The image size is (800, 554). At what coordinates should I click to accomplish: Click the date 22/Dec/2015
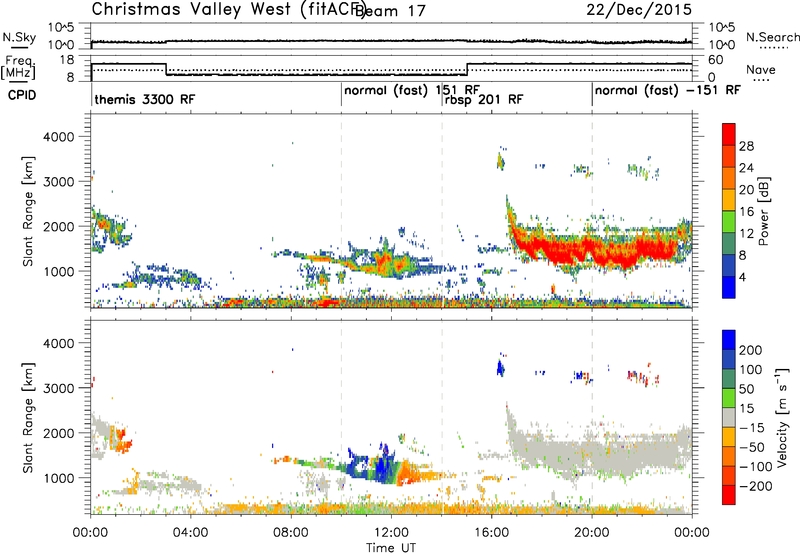[x=639, y=10]
